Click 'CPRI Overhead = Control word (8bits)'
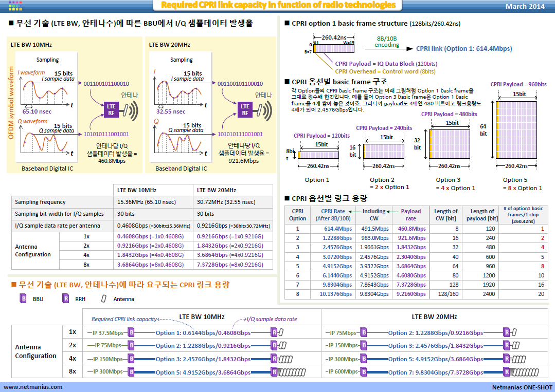555x392 pixels. [x=385, y=71]
